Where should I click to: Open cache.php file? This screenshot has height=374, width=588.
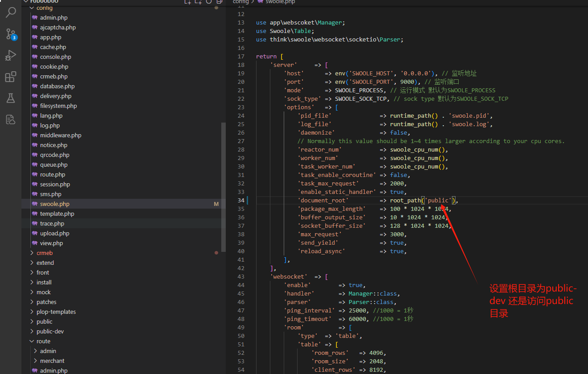coord(53,47)
